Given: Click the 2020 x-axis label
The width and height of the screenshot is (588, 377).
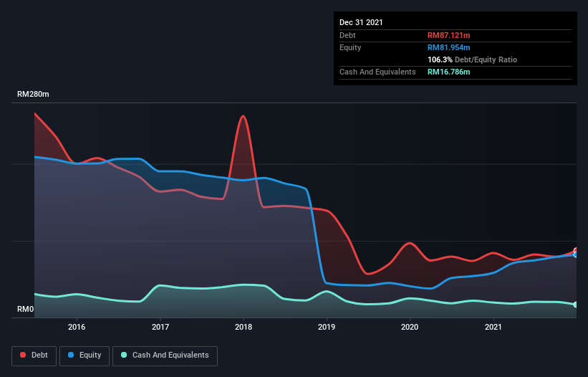Looking at the screenshot, I should [x=410, y=327].
